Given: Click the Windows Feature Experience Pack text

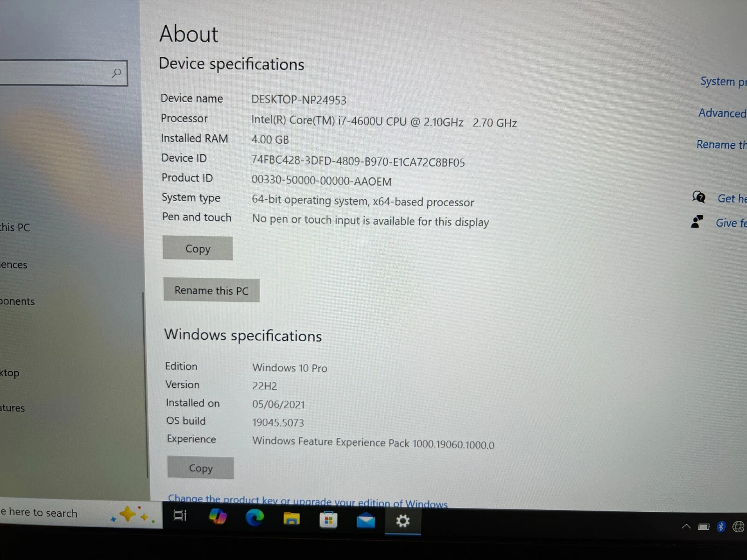Looking at the screenshot, I should 373,442.
